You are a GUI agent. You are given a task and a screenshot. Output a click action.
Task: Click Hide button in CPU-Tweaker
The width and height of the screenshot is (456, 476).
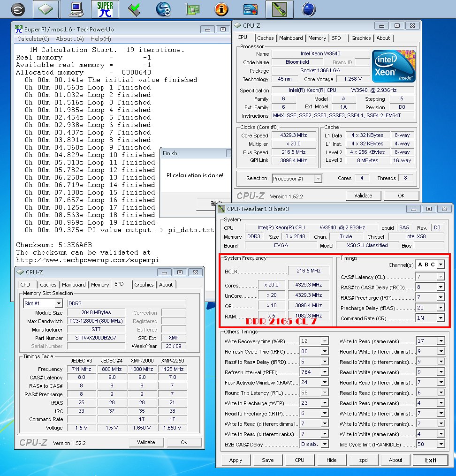(332, 460)
